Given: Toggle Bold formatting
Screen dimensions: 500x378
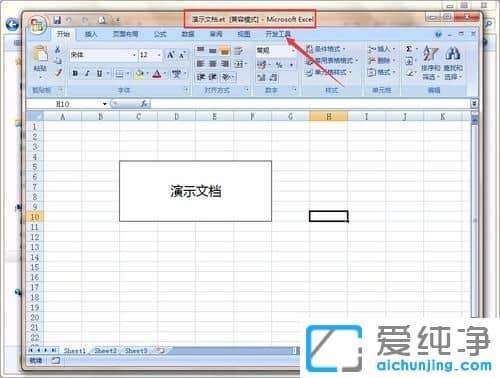Looking at the screenshot, I should (x=75, y=74).
